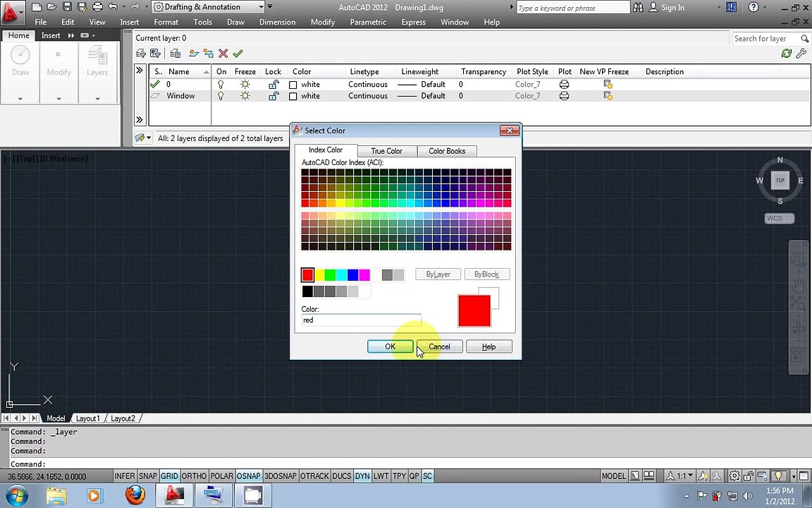
Task: Click the binoculars search icon in title bar
Action: (638, 7)
